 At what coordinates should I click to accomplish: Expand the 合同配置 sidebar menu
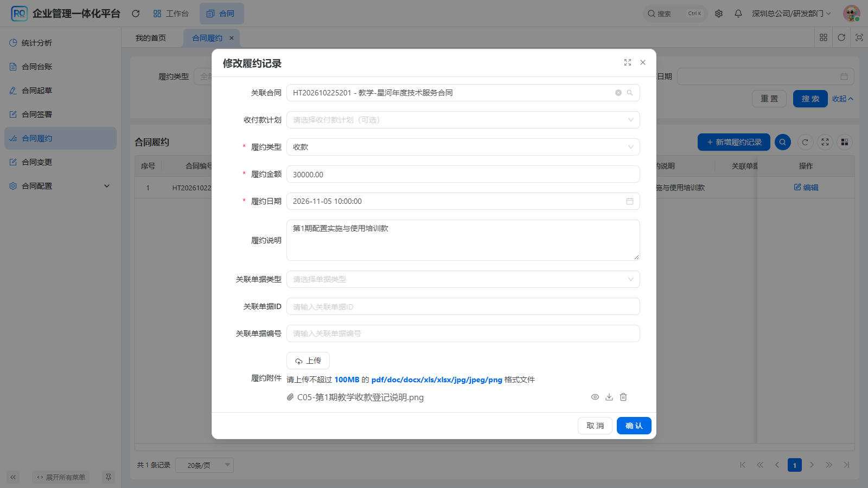[x=60, y=186]
